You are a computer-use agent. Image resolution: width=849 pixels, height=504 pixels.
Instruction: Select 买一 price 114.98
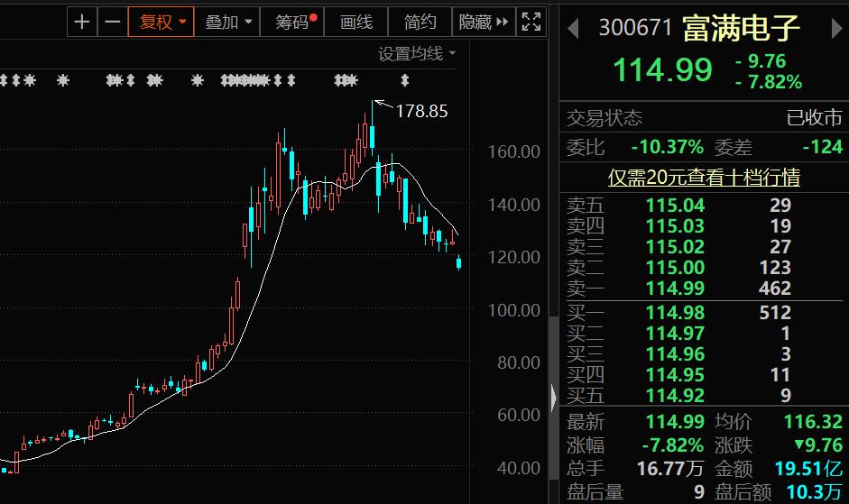pos(675,312)
